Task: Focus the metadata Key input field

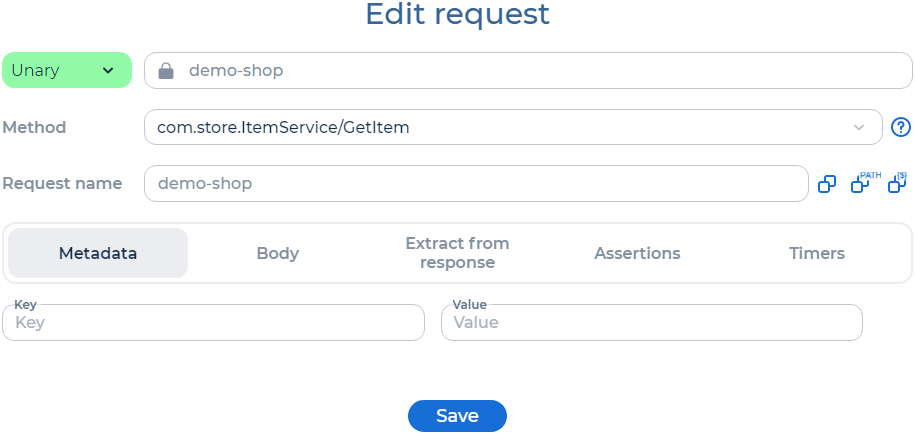Action: (x=214, y=323)
